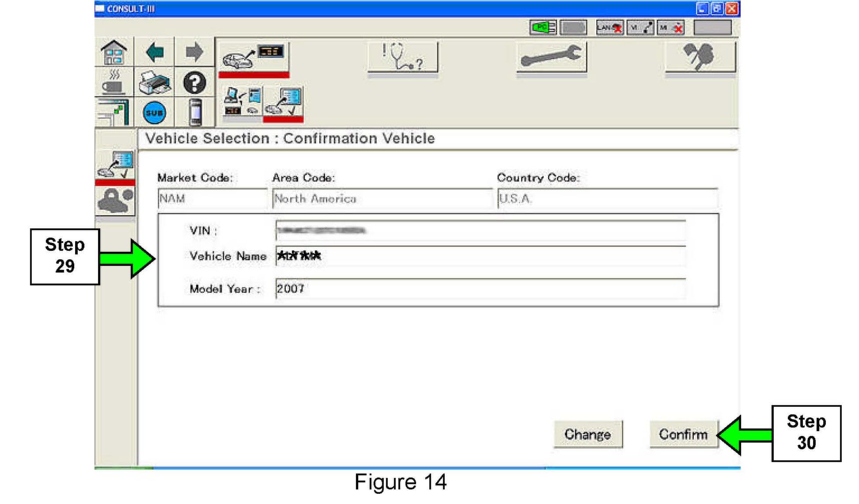Click the forward right arrow icon

[194, 53]
